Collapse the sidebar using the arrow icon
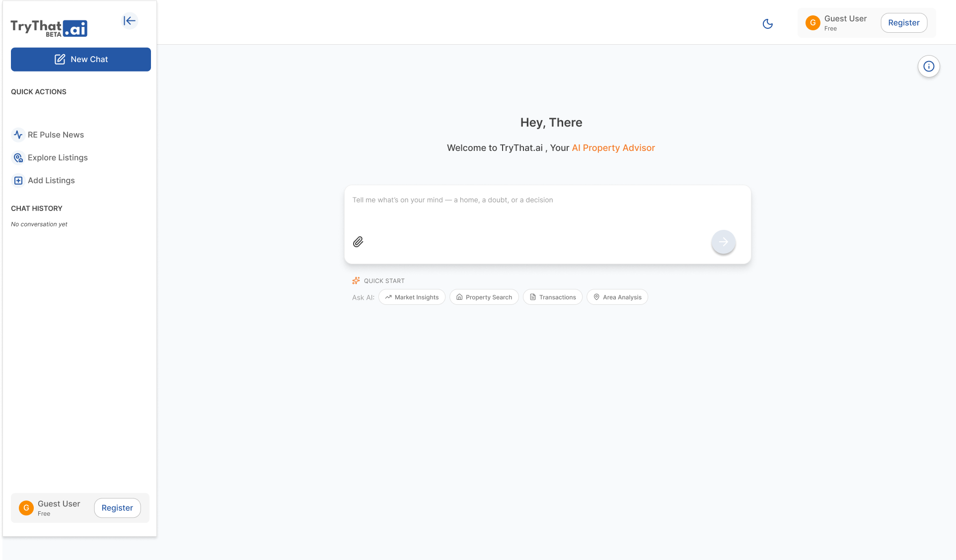956x560 pixels. coord(129,21)
